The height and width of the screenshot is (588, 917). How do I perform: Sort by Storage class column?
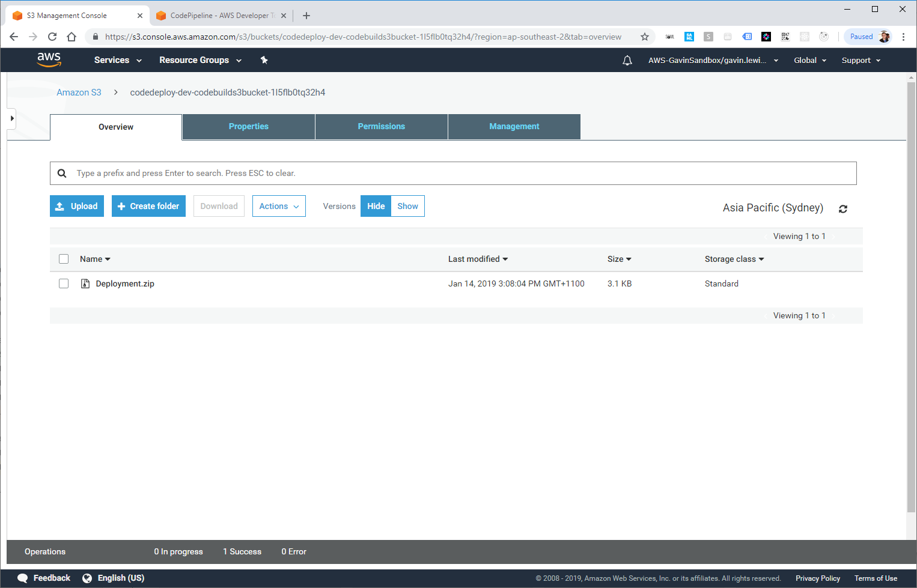734,259
